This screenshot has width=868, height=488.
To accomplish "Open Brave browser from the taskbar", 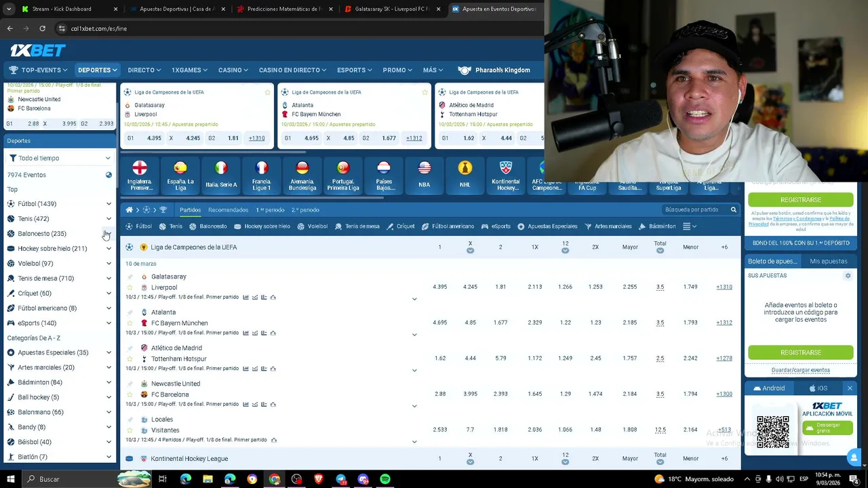I will tap(319, 479).
